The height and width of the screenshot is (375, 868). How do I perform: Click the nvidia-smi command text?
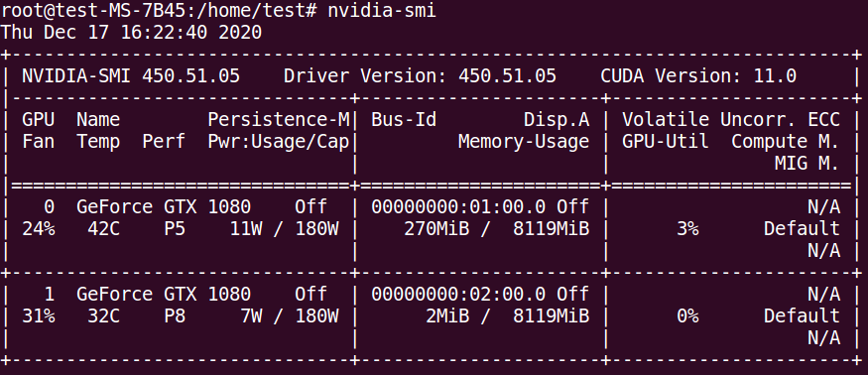(x=382, y=11)
